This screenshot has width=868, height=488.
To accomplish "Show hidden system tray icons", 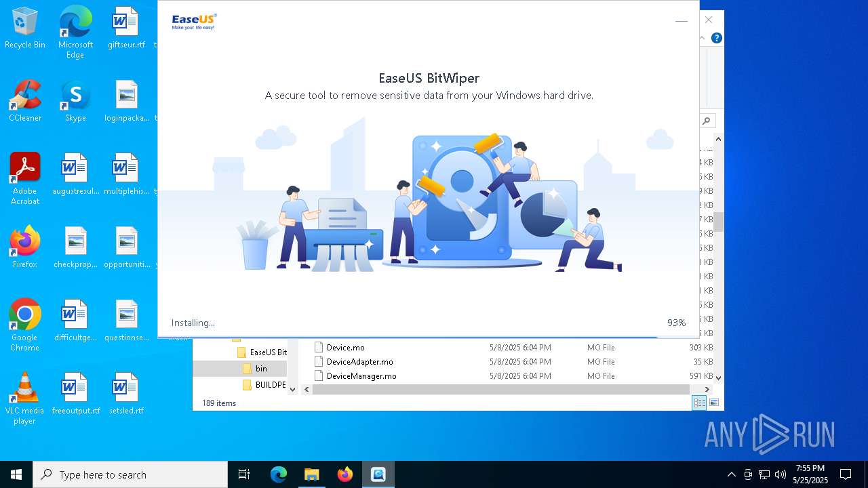I will [731, 474].
